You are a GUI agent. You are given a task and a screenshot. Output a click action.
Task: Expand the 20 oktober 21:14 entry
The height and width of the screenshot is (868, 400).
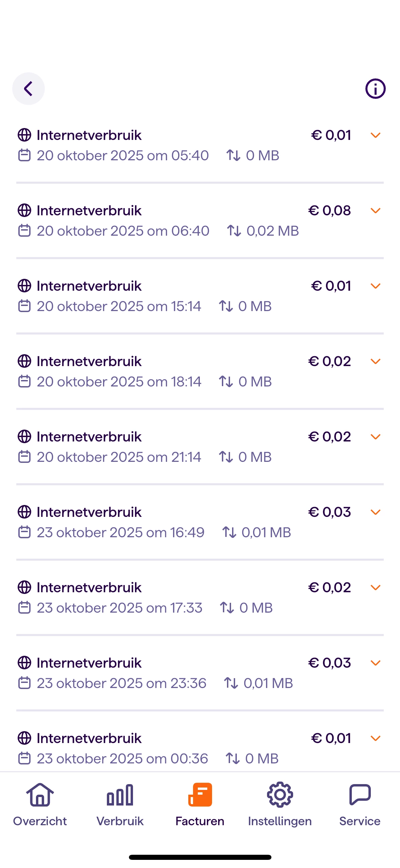point(375,437)
